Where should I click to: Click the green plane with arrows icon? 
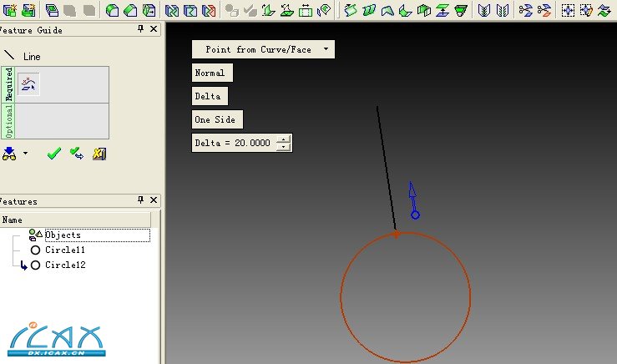tap(287, 10)
